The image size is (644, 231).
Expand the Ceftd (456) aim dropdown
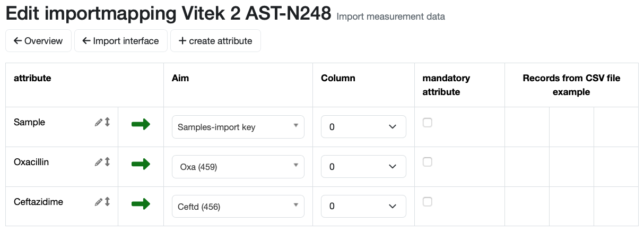click(x=238, y=207)
